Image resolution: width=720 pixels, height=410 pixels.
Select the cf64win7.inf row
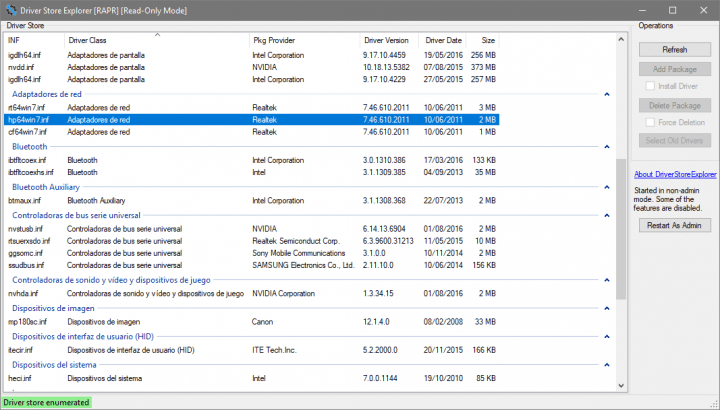pos(252,132)
